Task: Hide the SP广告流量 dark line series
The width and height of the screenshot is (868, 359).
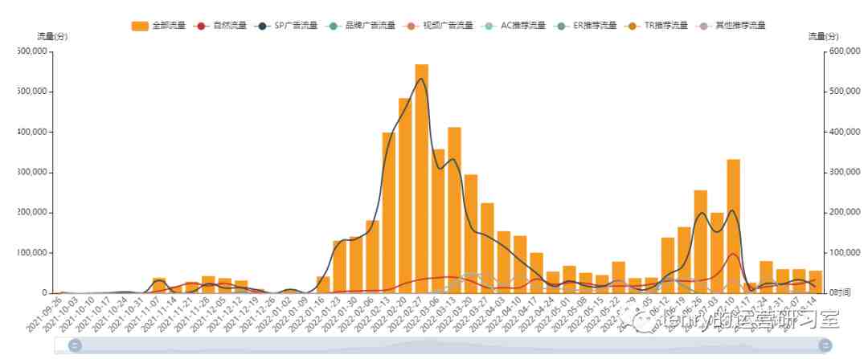Action: coord(262,26)
